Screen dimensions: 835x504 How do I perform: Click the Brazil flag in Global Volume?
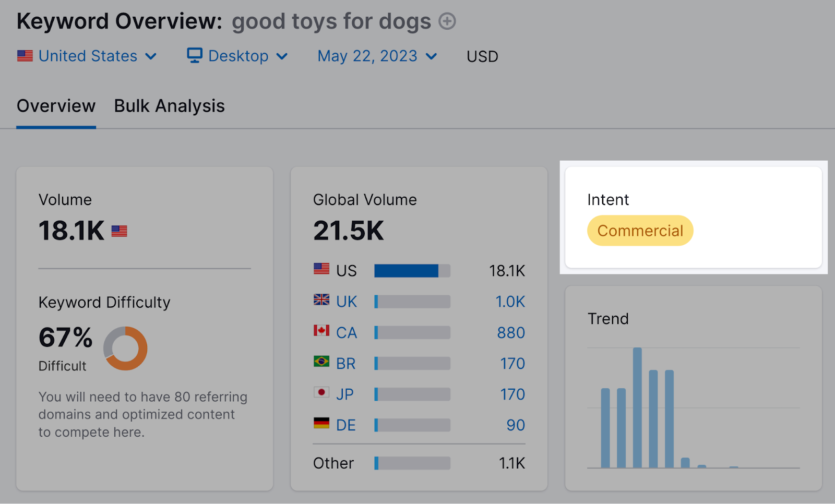point(321,363)
